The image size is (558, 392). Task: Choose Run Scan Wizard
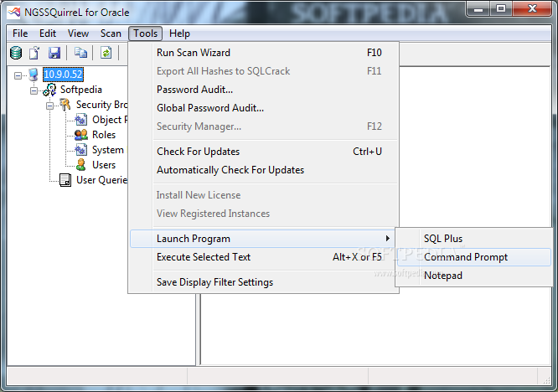point(264,53)
